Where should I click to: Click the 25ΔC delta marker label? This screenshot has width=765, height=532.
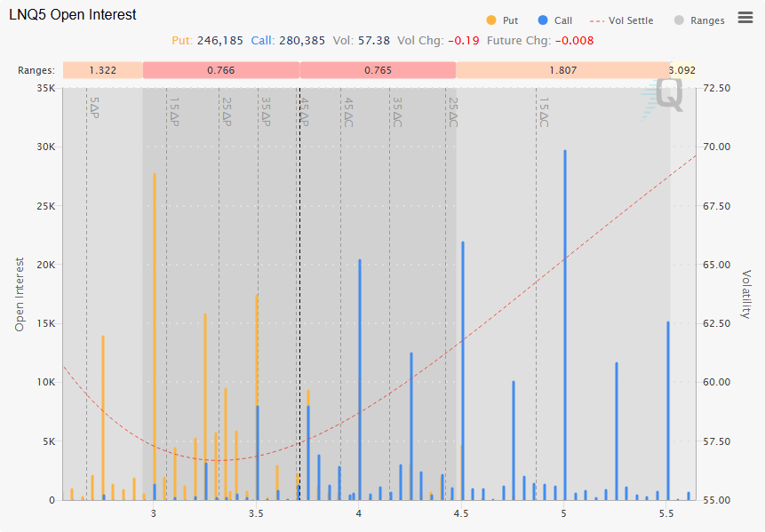[453, 113]
